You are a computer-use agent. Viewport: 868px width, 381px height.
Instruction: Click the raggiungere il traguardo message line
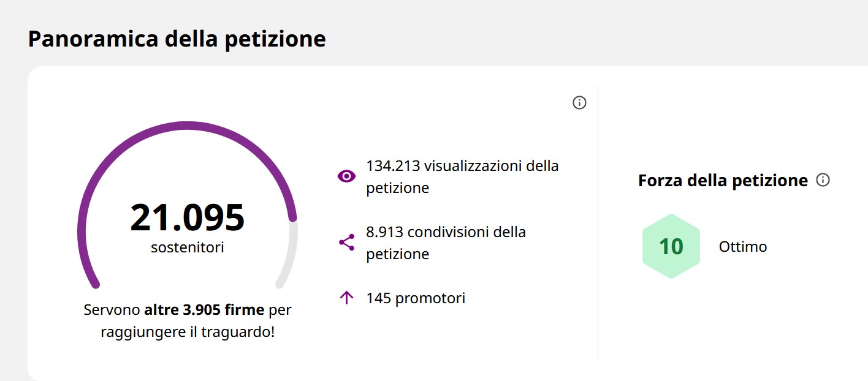coord(188,333)
